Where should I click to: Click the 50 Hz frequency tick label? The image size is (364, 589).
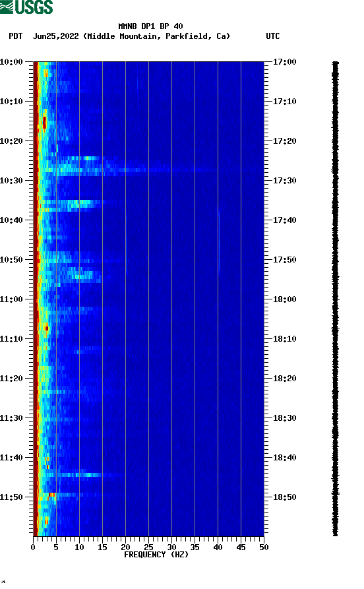point(264,547)
